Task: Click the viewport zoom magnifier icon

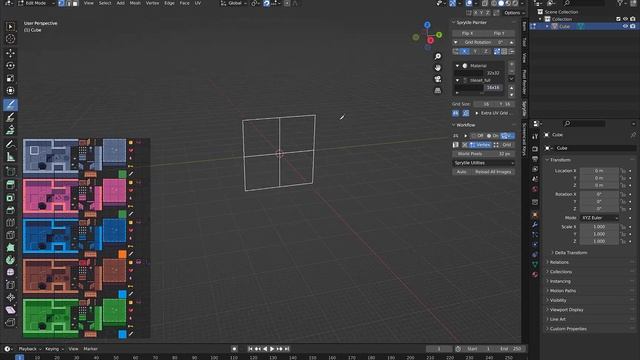Action: tap(438, 56)
